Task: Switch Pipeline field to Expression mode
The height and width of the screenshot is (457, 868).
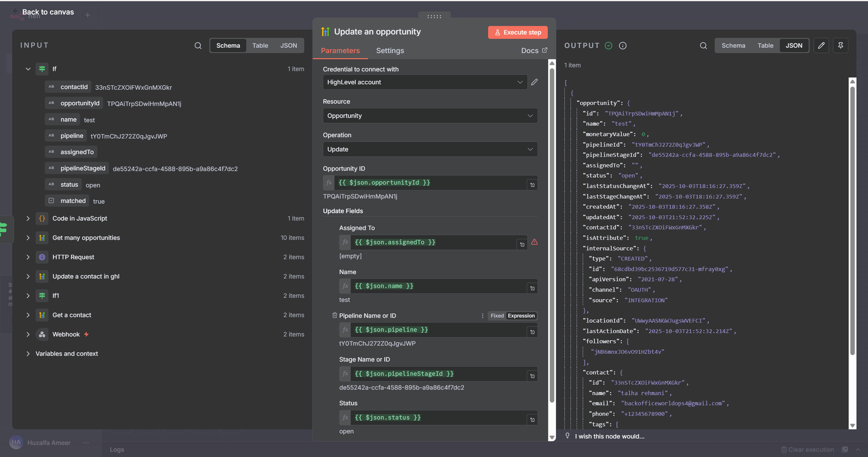Action: click(x=521, y=316)
